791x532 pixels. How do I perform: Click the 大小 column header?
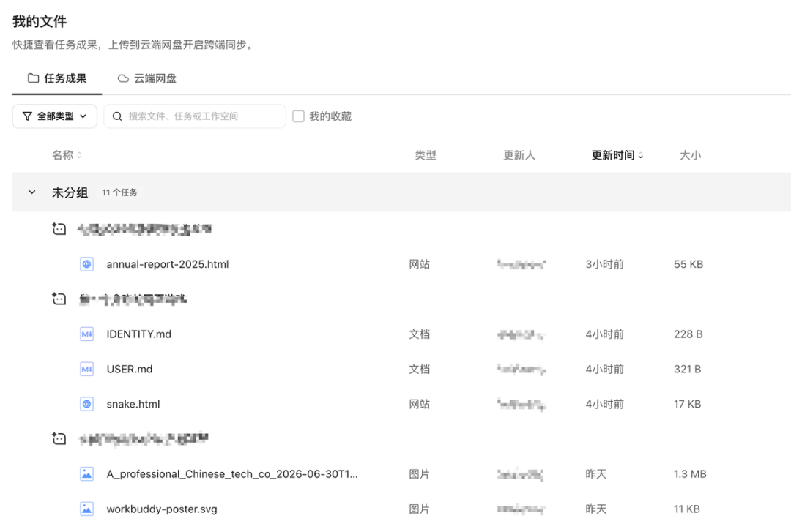click(690, 155)
